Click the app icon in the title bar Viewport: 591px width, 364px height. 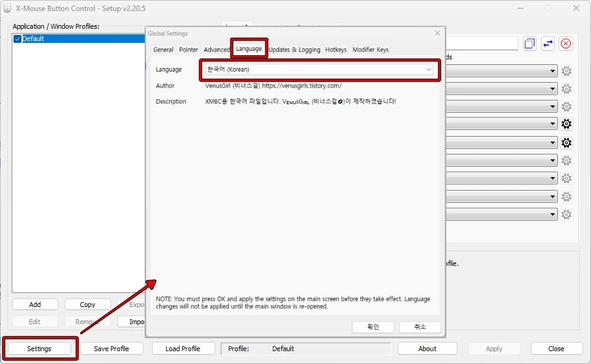(x=7, y=8)
